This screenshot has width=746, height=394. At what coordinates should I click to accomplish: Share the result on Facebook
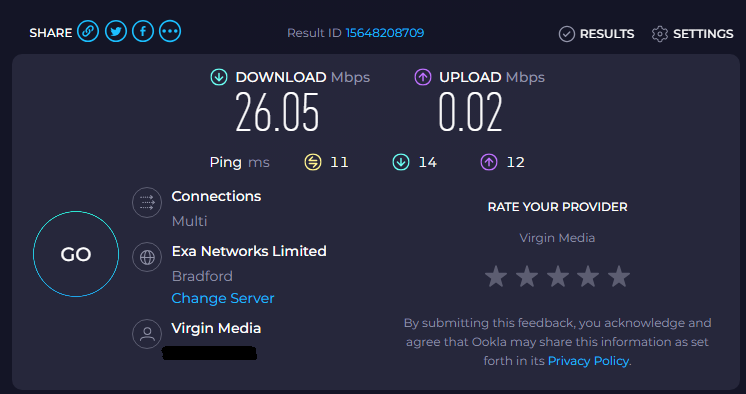pos(143,32)
